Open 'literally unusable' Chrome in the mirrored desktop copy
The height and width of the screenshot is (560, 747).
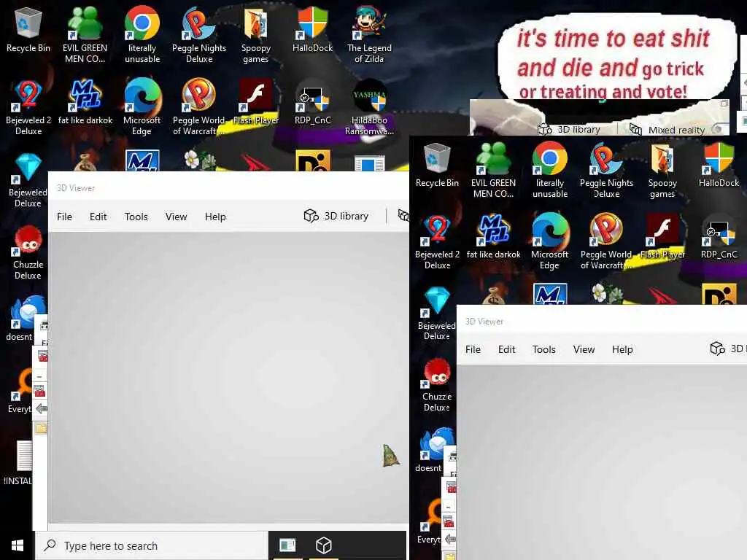[x=550, y=170]
